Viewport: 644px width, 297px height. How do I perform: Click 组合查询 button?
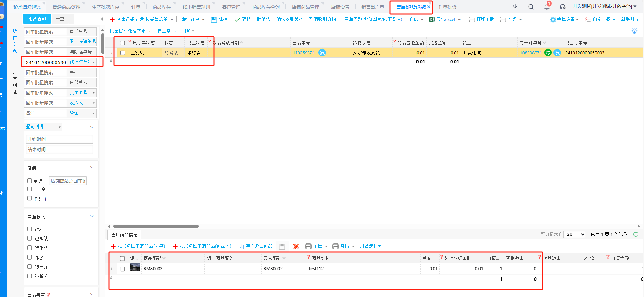(37, 19)
